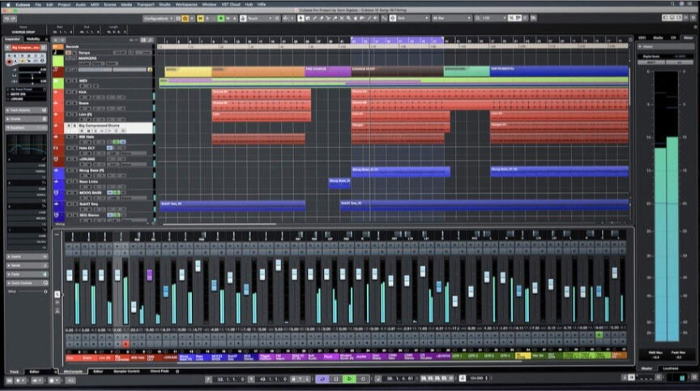This screenshot has width=700, height=391.
Task: Click the green Play button in transport
Action: tap(349, 379)
